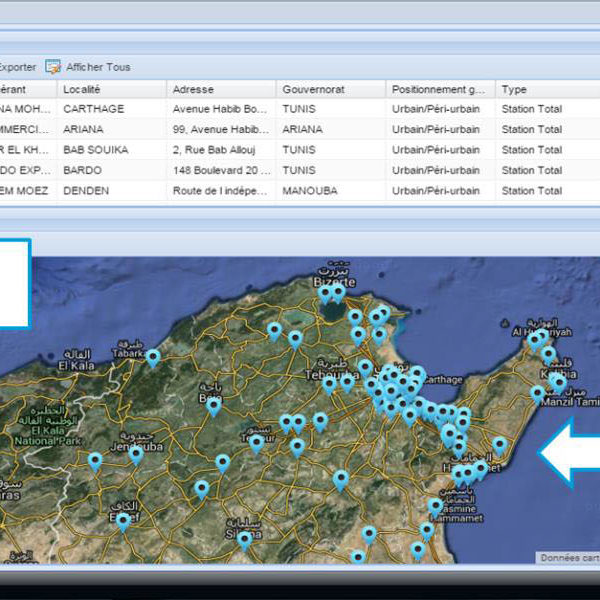The height and width of the screenshot is (600, 600).
Task: Select the marker at El Kef
Action: 123,520
